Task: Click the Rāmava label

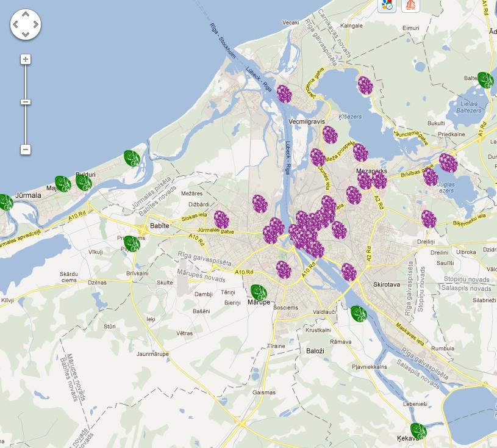Action: [341, 342]
